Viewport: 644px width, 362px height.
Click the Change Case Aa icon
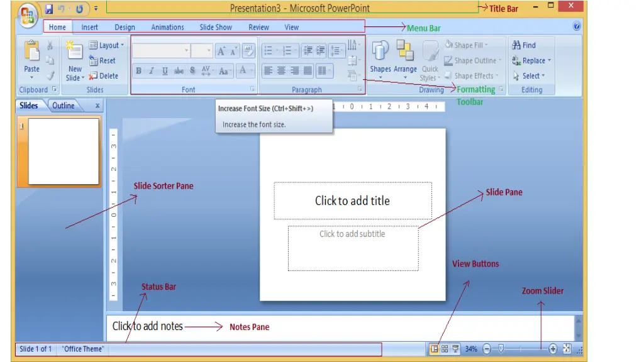(225, 71)
